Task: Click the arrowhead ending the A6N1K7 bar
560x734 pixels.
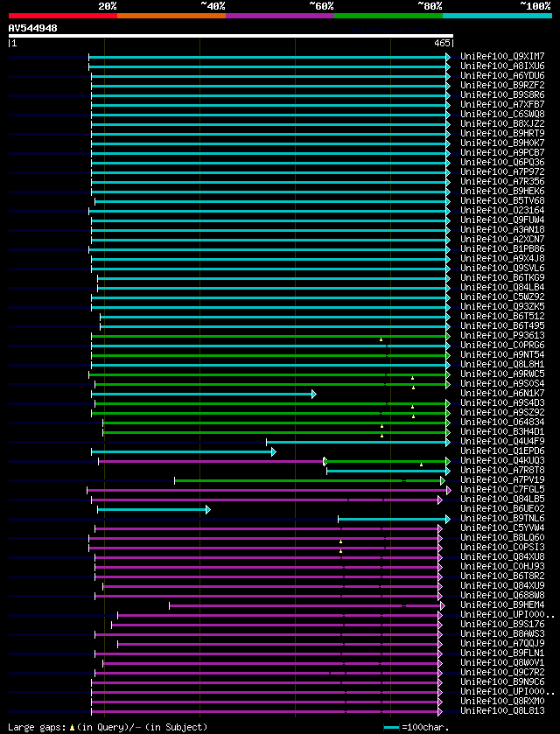Action: pos(314,394)
